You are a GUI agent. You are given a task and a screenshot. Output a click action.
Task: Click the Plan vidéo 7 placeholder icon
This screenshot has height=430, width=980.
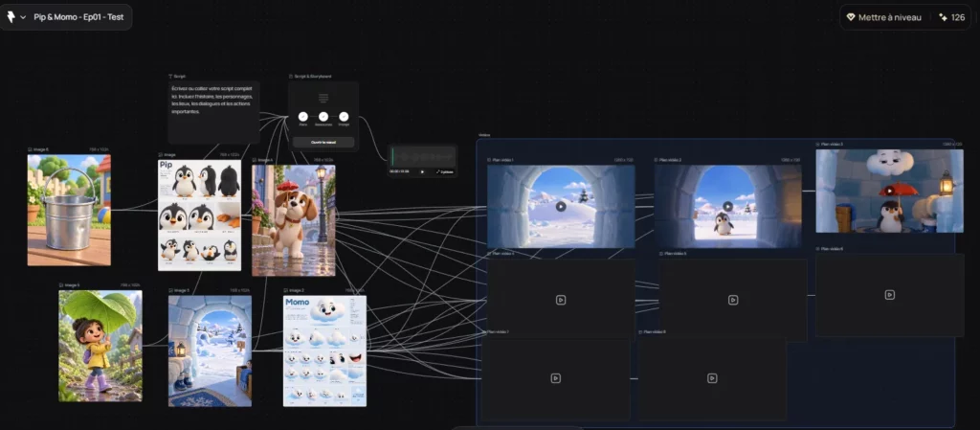556,378
